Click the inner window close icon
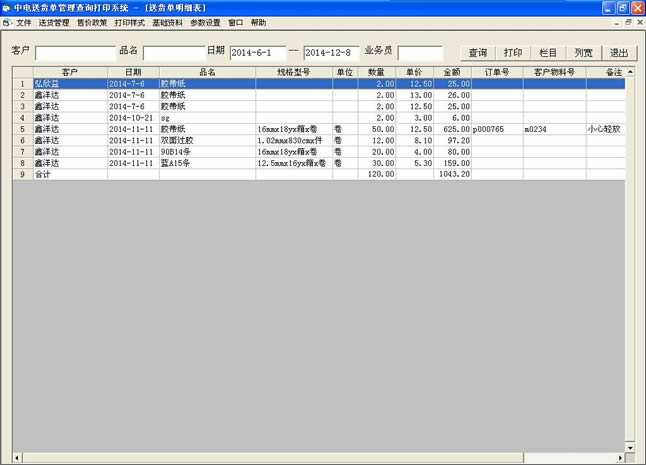The width and height of the screenshot is (646, 465). coord(640,22)
